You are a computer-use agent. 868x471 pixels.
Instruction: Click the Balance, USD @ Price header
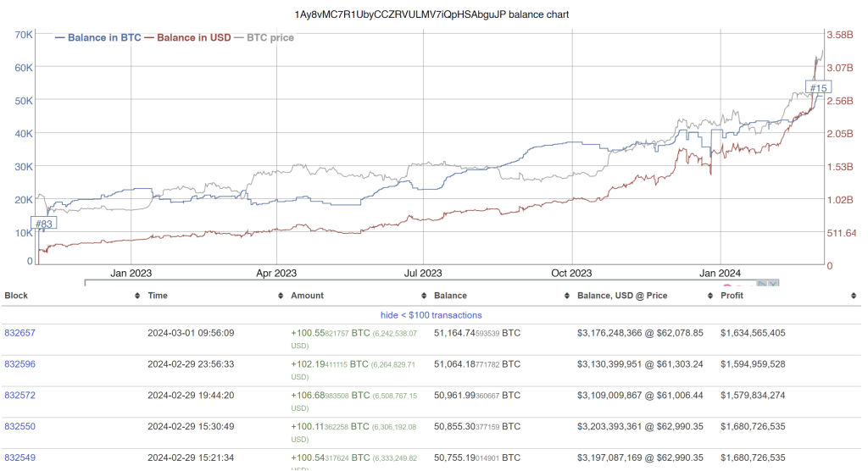(622, 296)
